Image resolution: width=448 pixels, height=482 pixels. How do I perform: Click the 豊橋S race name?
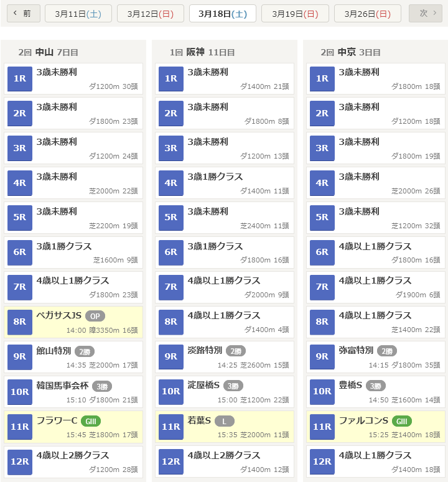350,385
